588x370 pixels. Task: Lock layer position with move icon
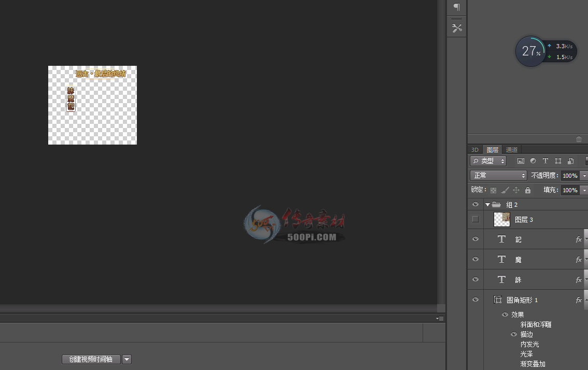pos(516,190)
